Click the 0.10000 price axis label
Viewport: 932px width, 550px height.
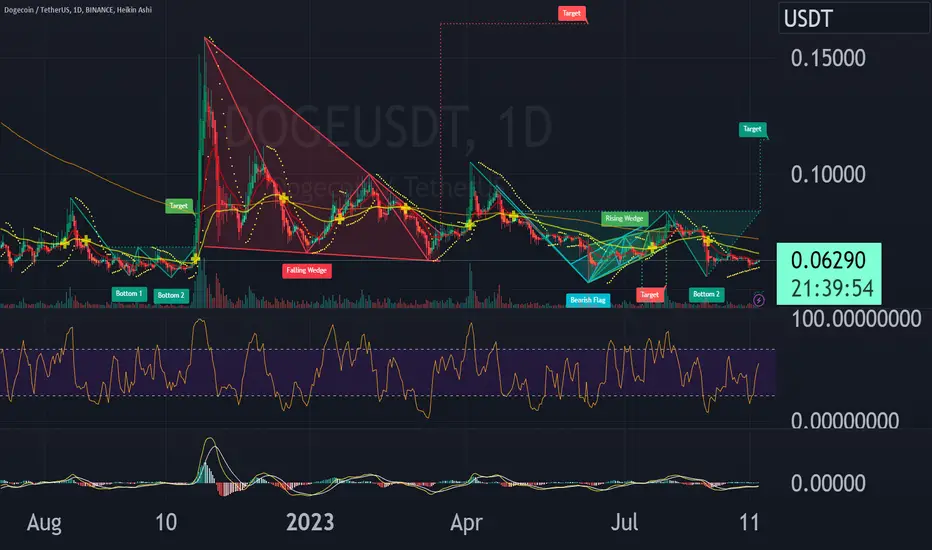[x=828, y=174]
